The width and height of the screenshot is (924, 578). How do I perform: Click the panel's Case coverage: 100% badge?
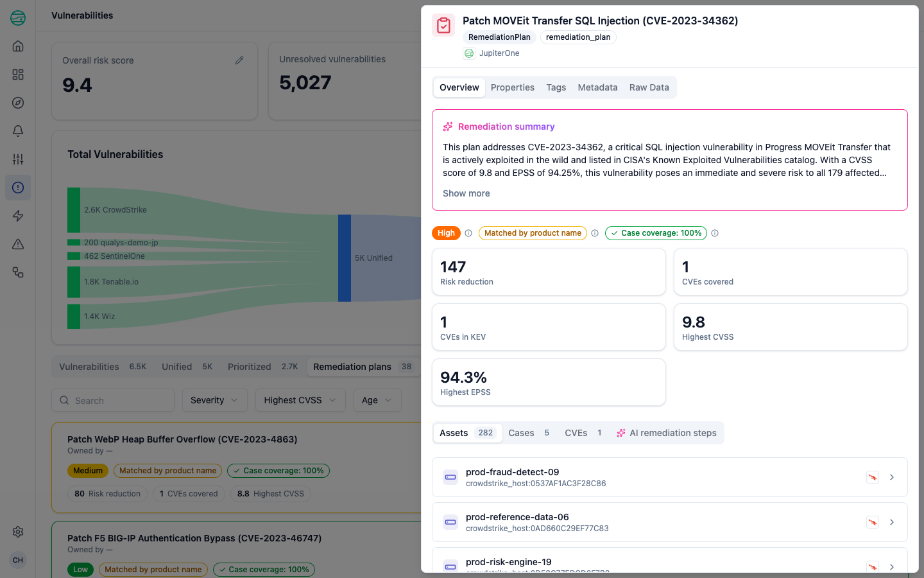(x=656, y=233)
